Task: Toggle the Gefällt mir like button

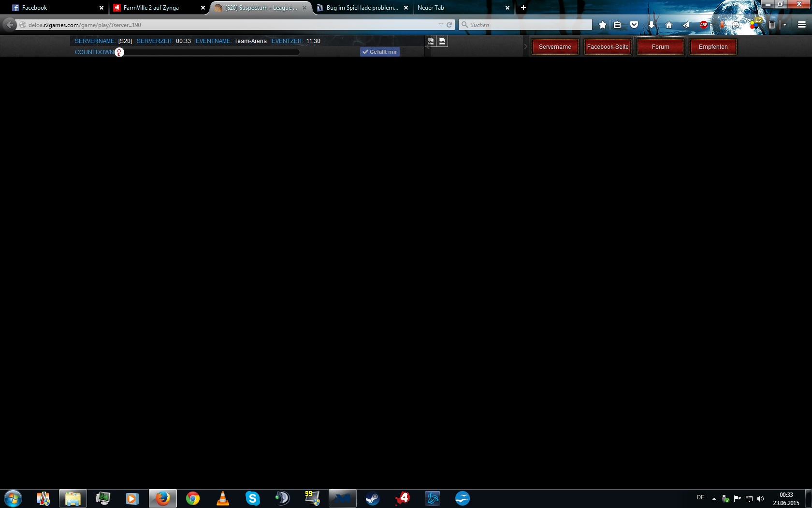Action: (380, 52)
